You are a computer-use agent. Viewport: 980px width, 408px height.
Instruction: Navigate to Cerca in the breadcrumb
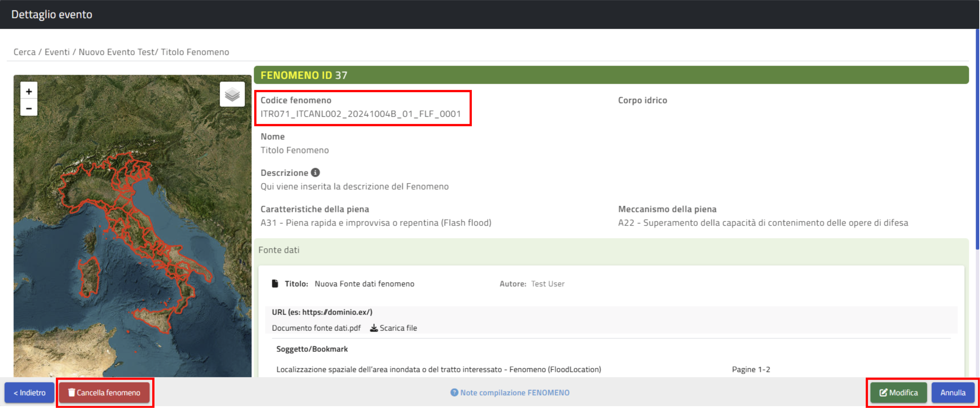pyautogui.click(x=24, y=52)
